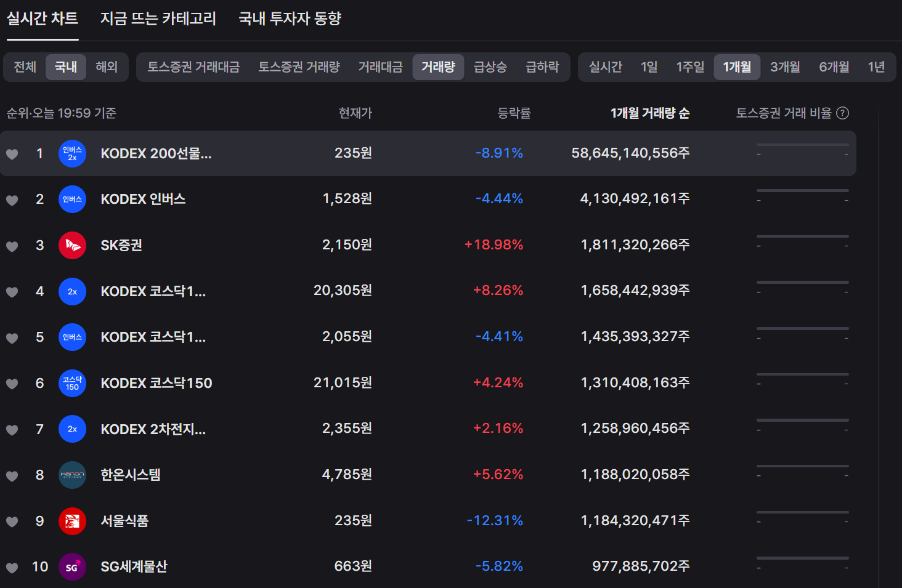Favorite KODEX 코스닥150 using the heart
Image resolution: width=902 pixels, height=588 pixels.
pos(12,384)
